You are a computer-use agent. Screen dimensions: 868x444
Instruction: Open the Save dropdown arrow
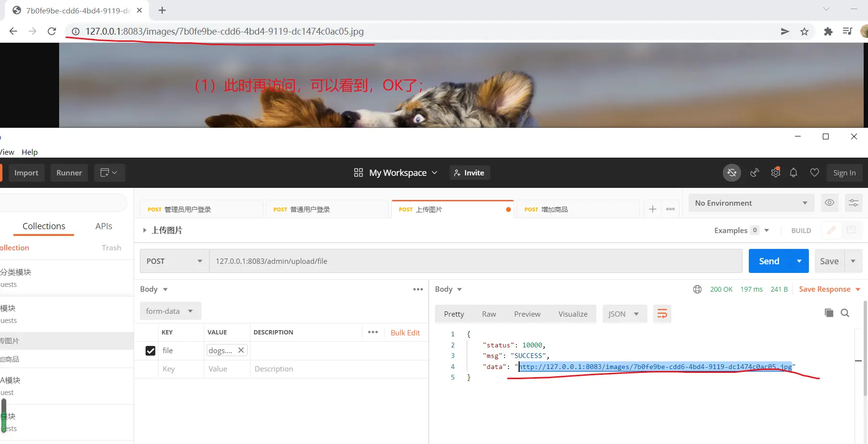pos(853,261)
